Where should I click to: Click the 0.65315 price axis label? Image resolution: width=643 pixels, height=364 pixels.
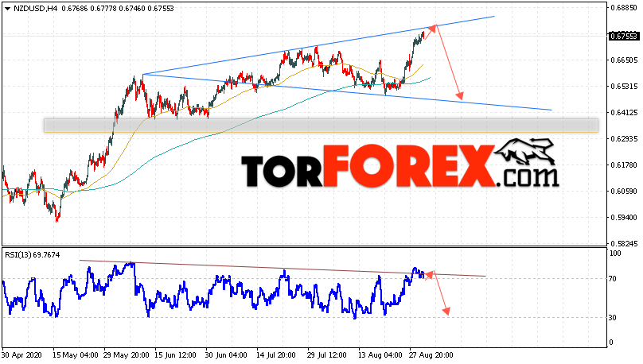[624, 87]
